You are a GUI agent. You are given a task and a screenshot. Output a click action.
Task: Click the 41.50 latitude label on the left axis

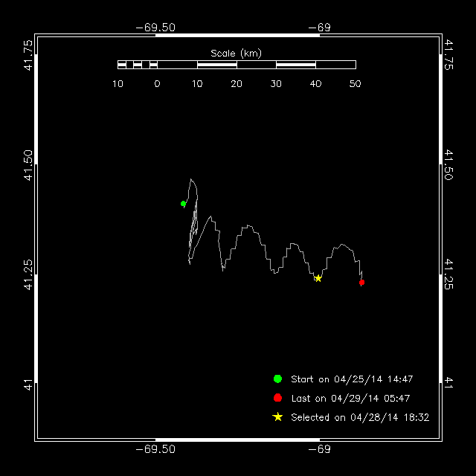point(28,164)
